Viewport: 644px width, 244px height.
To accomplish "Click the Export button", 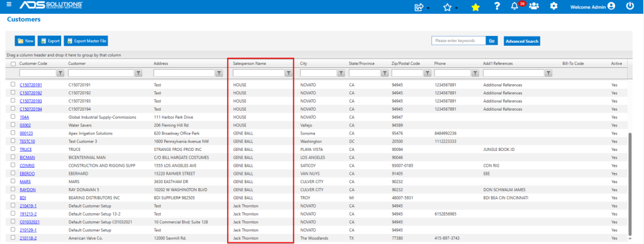I will (50, 41).
